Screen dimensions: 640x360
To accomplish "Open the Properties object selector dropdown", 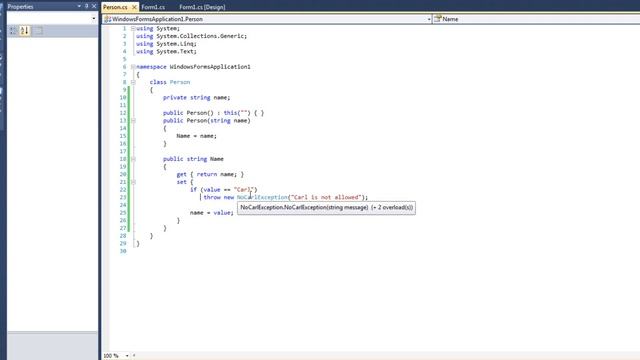I will (52, 18).
